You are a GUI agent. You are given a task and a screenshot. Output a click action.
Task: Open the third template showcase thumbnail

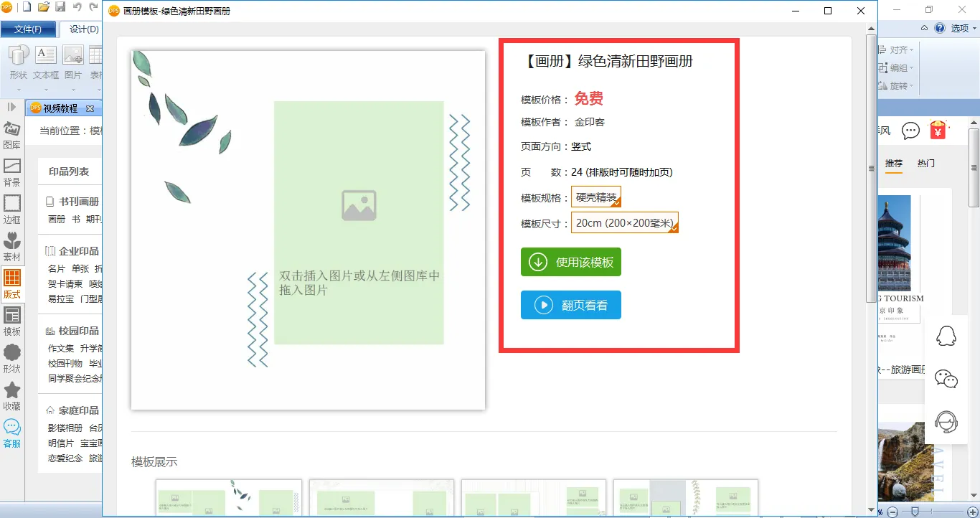[x=534, y=498]
